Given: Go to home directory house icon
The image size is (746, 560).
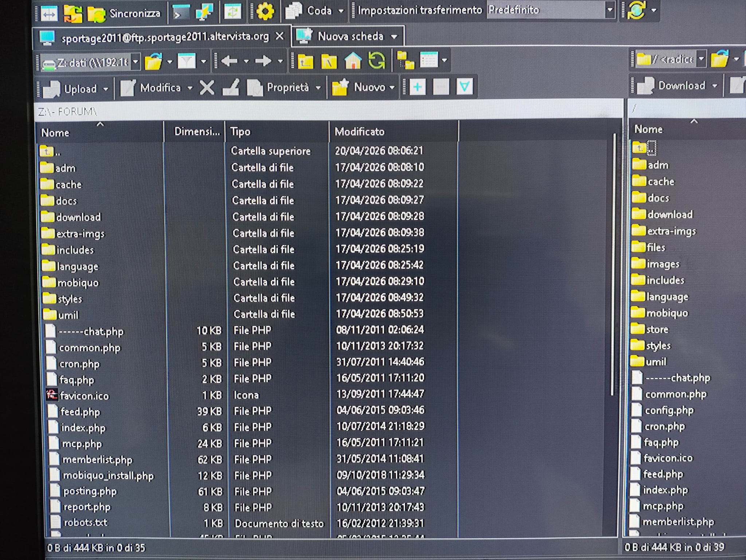Looking at the screenshot, I should (x=353, y=60).
